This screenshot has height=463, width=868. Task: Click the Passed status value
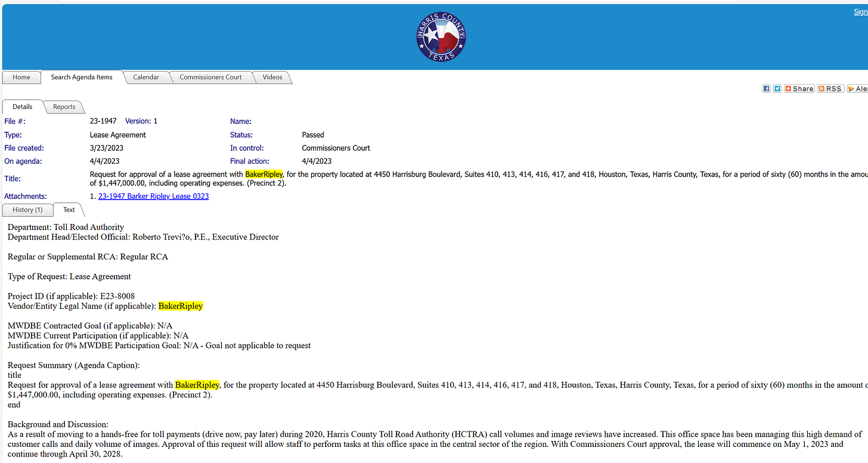[313, 135]
